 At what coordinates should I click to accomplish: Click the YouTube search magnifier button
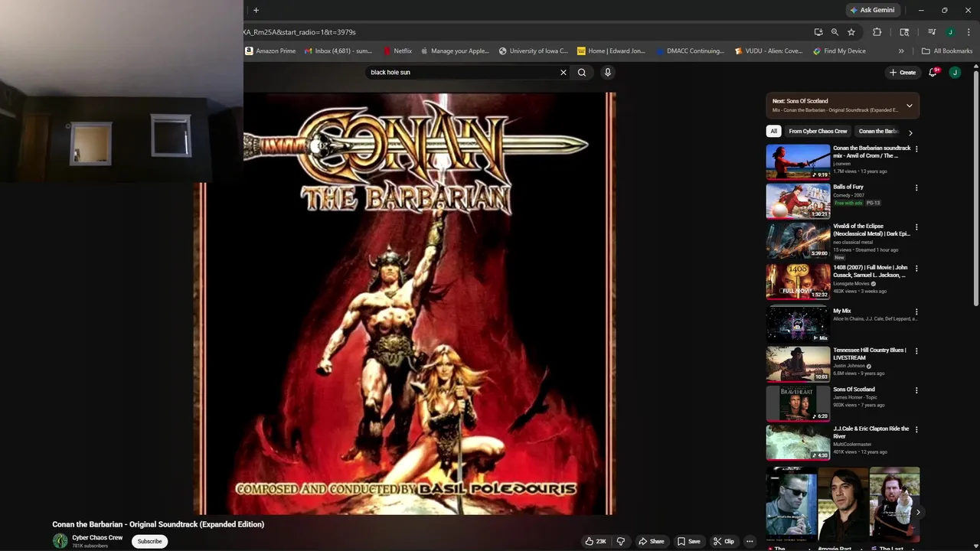click(582, 72)
